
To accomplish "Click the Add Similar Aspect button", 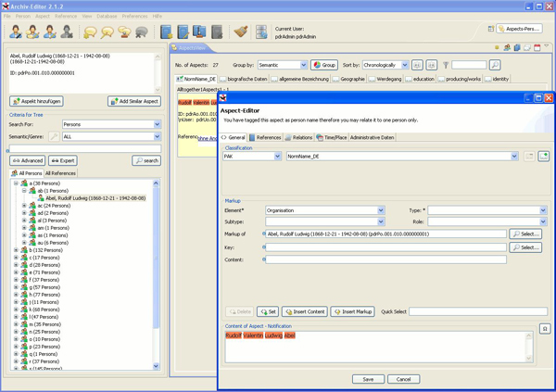I will coord(133,101).
